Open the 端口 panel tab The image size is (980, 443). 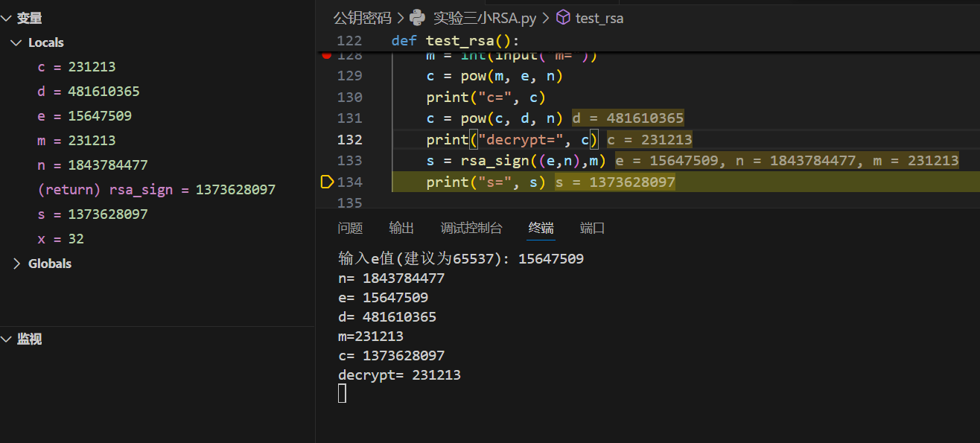[593, 228]
